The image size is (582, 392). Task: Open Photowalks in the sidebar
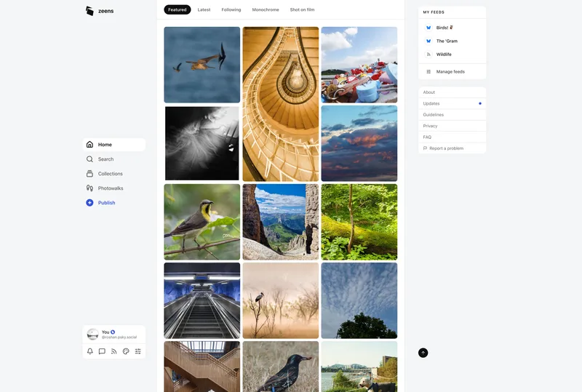coord(114,188)
